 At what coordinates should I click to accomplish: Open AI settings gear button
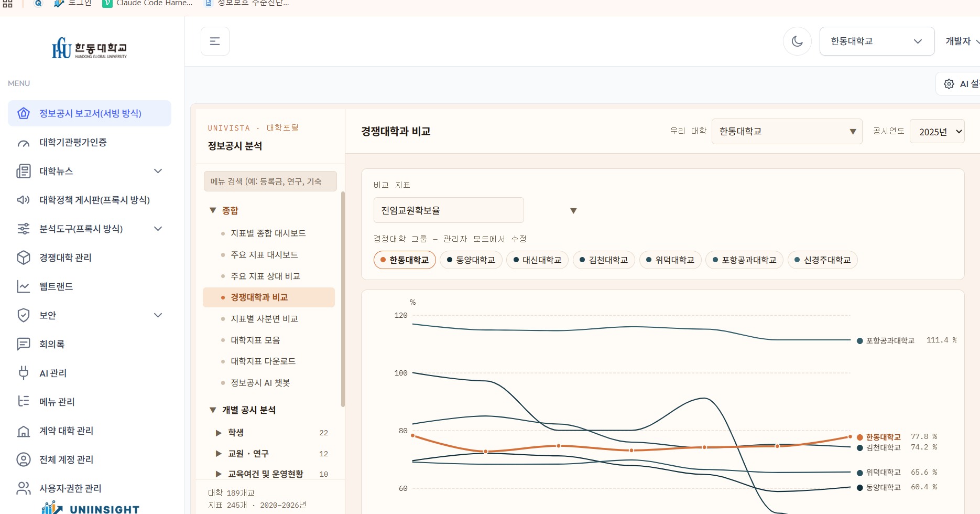(958, 84)
